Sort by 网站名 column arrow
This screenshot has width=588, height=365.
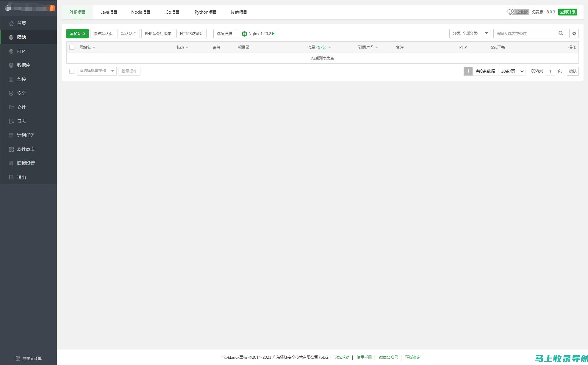(94, 48)
